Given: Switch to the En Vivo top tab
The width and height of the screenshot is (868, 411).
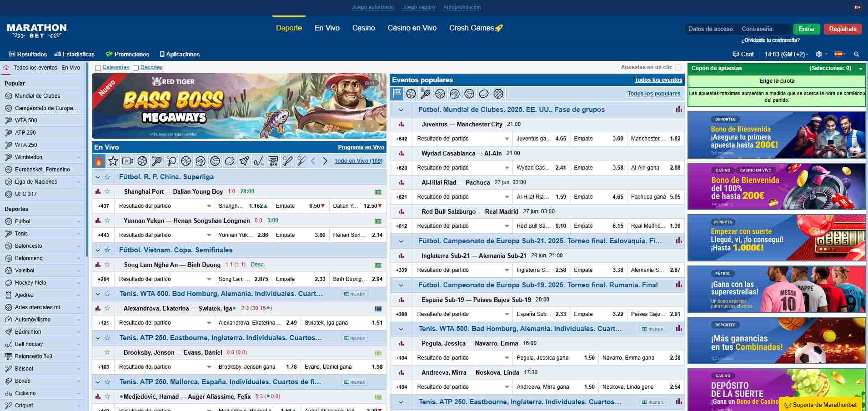Looking at the screenshot, I should point(327,28).
